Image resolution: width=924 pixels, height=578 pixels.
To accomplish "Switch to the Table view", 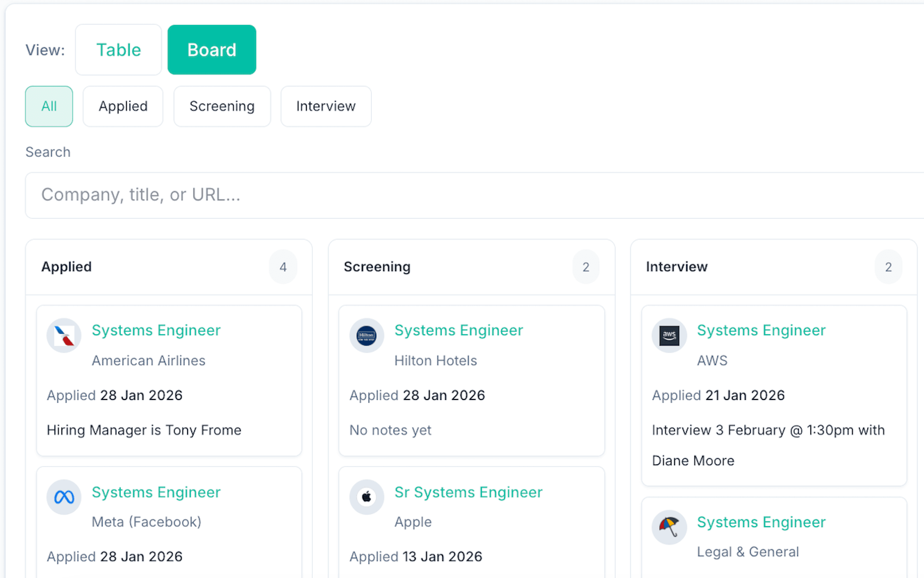I will point(118,49).
